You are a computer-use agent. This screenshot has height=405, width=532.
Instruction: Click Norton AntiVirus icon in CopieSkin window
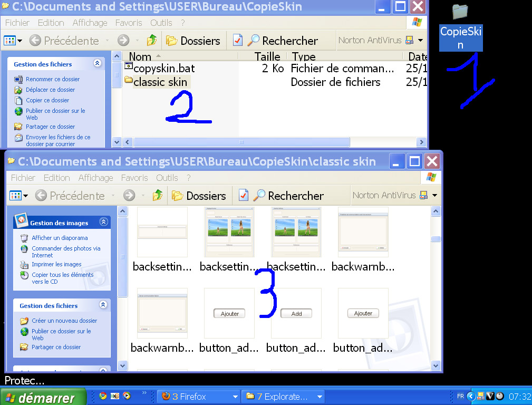coord(410,40)
